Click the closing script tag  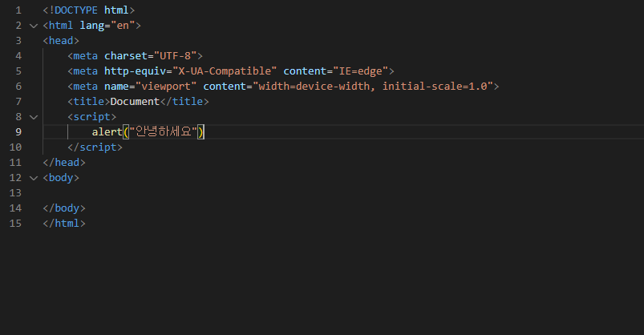coord(95,147)
